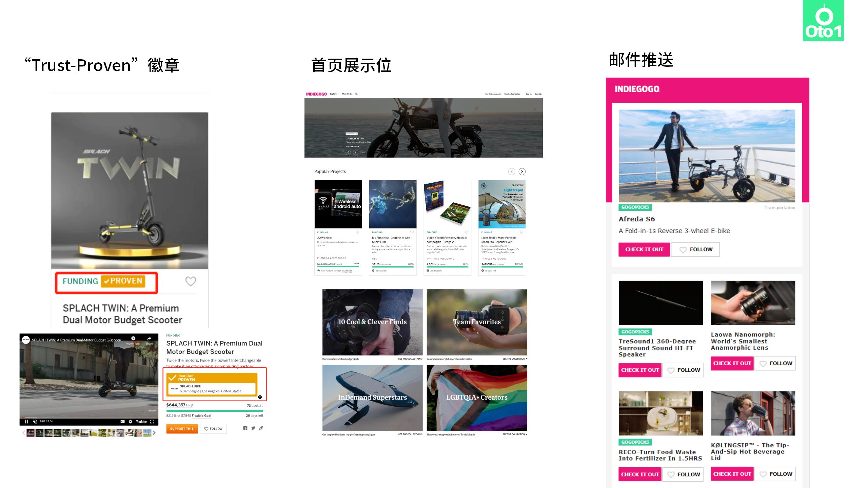The width and height of the screenshot is (868, 488).
Task: Unmute the SPLACH TWIN video audio
Action: (x=35, y=422)
